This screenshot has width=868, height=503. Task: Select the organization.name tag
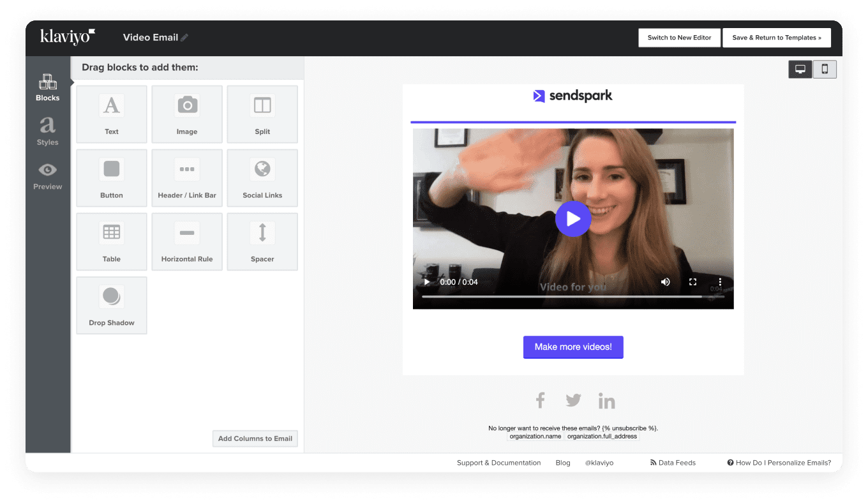[535, 437]
